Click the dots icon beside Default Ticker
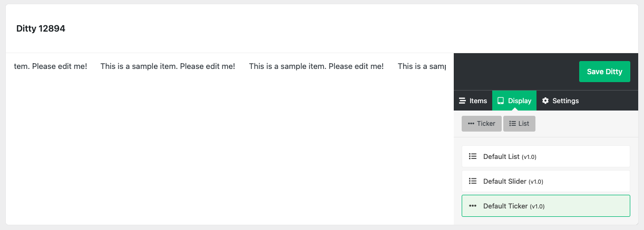644x230 pixels. click(x=473, y=206)
